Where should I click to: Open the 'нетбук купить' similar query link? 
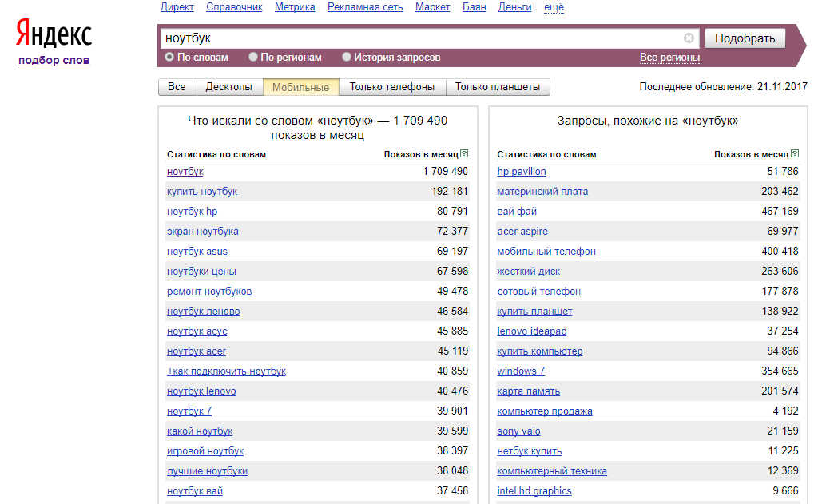click(530, 450)
